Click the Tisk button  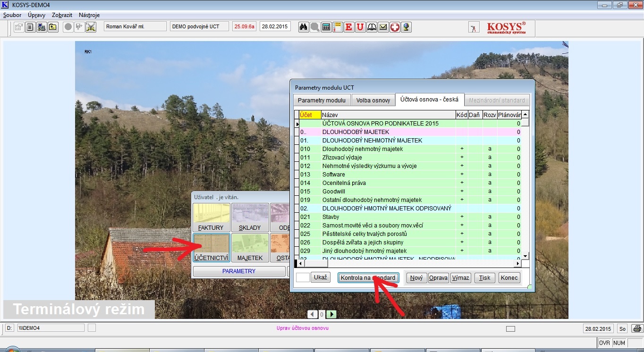coord(484,277)
